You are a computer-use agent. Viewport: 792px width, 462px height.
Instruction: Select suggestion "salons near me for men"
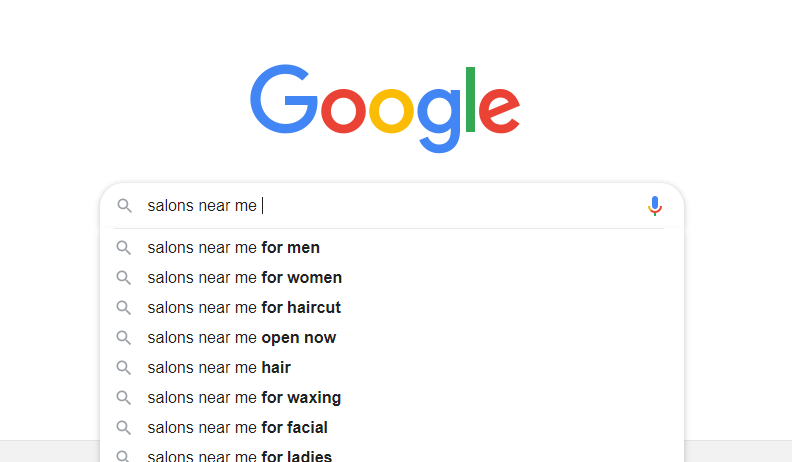[x=233, y=248]
